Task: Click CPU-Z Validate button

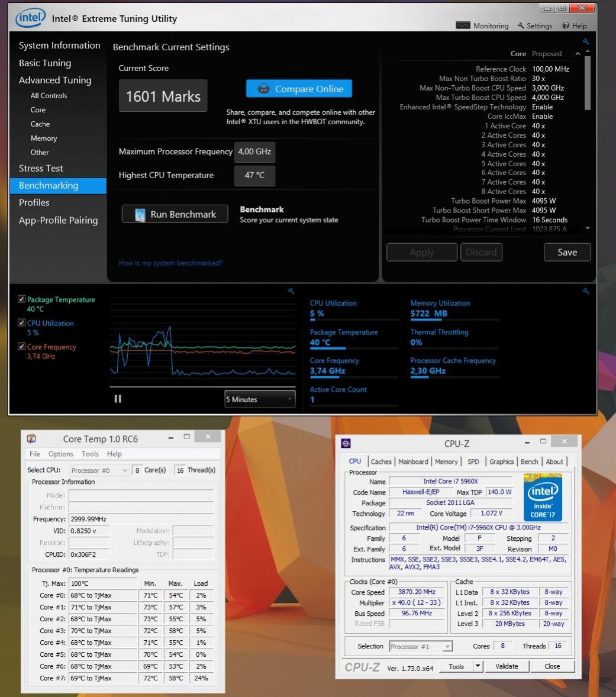Action: click(x=507, y=666)
